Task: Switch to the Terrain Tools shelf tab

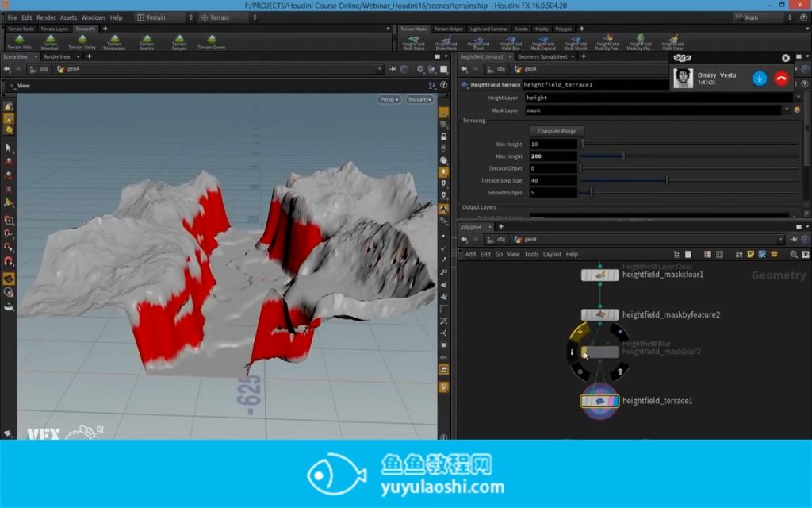Action: [21, 29]
